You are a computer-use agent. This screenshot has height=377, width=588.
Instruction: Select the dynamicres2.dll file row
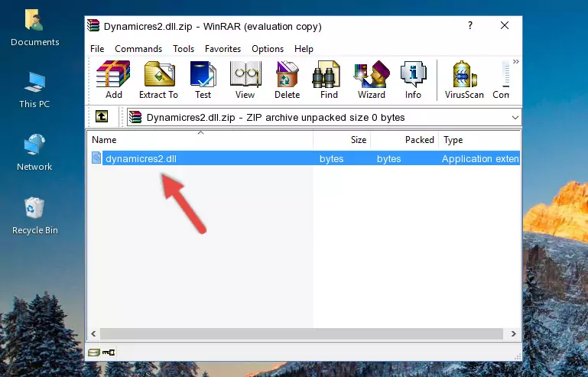coord(305,158)
